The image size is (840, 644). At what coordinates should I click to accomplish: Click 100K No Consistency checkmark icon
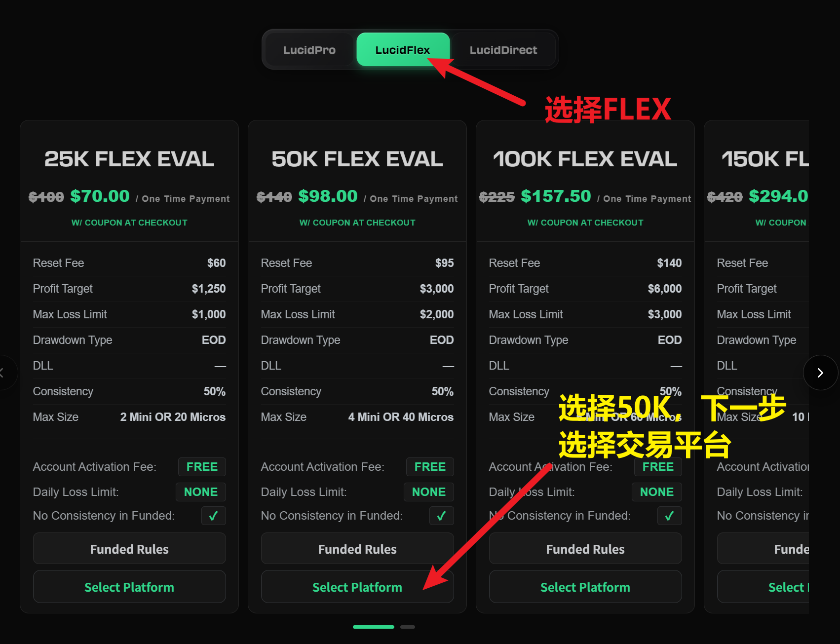click(x=669, y=516)
